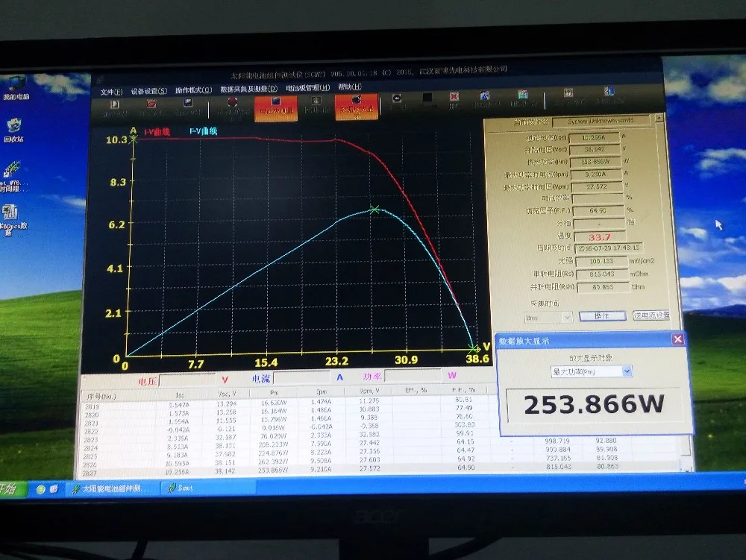Click the 电压 voltage input field
The height and width of the screenshot is (560, 746).
point(188,380)
